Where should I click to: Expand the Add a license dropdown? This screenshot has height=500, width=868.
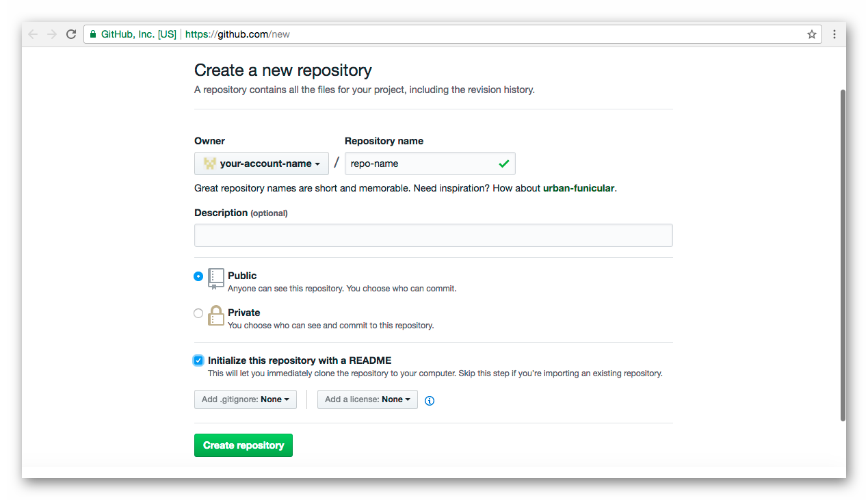coord(367,399)
